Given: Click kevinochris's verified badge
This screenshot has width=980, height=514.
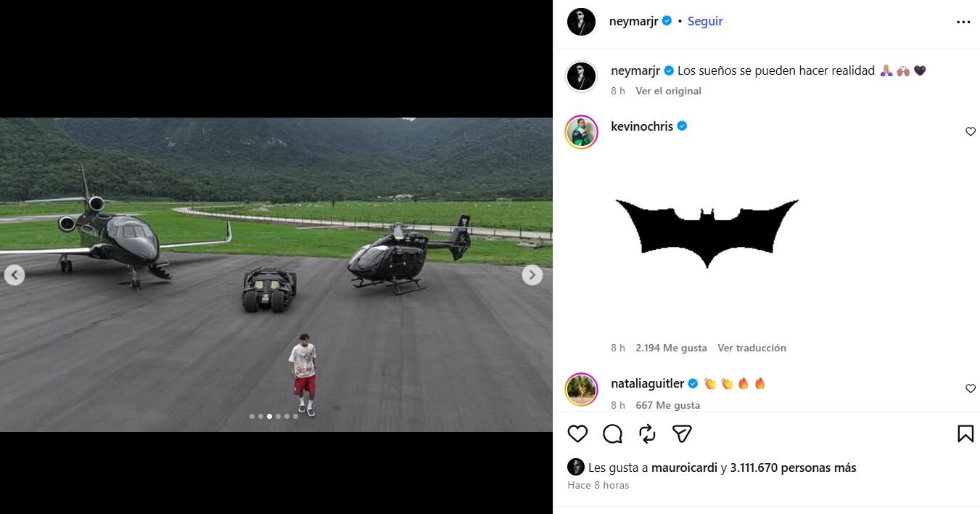Looking at the screenshot, I should coord(680,126).
